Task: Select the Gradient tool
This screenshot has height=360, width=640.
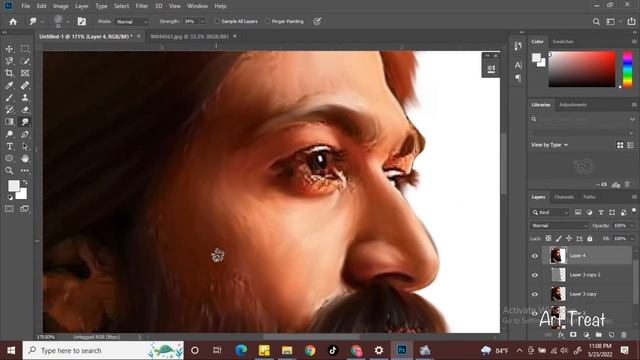Action: (x=9, y=122)
